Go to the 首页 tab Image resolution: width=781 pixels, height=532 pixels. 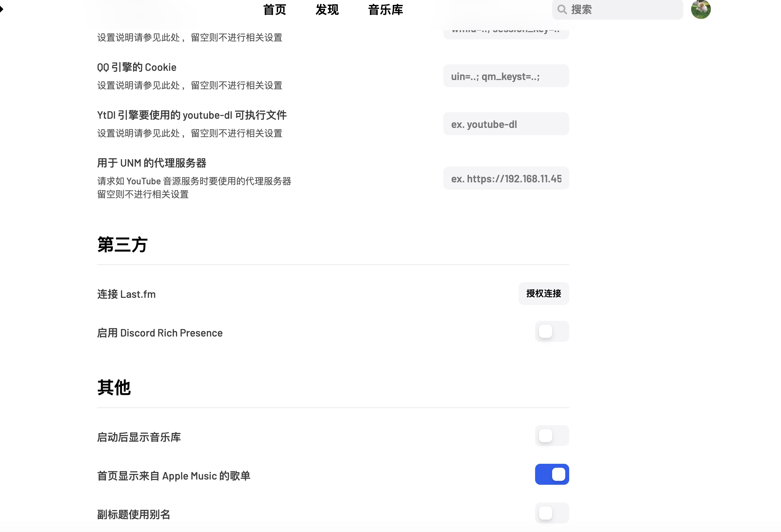[x=274, y=10]
